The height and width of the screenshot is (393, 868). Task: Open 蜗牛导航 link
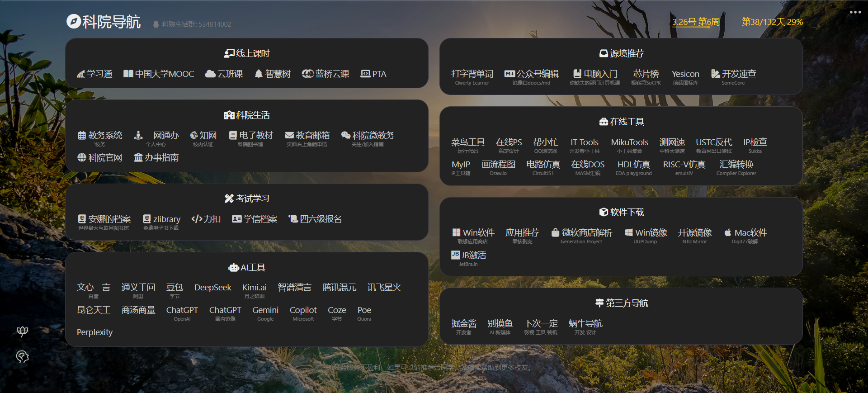click(585, 327)
